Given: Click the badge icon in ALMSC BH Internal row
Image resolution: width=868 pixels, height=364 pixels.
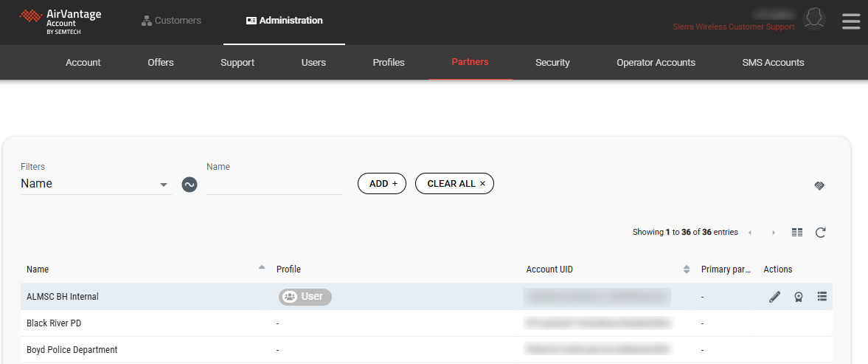Looking at the screenshot, I should click(x=798, y=297).
